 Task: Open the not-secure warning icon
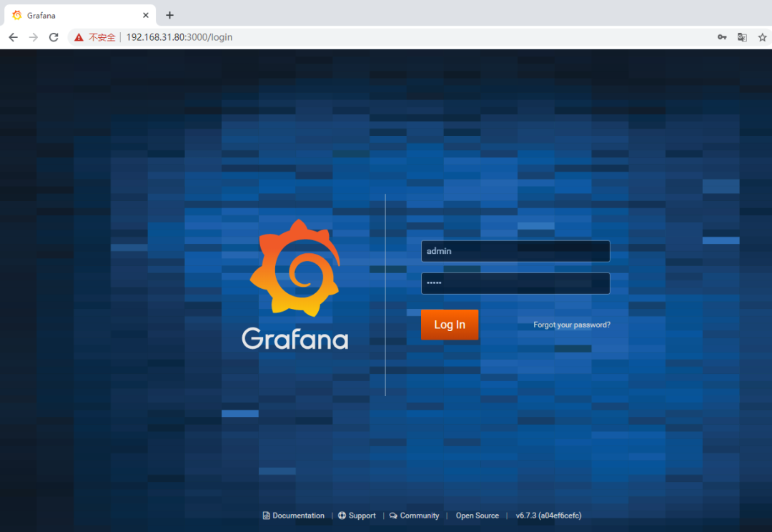pos(79,37)
